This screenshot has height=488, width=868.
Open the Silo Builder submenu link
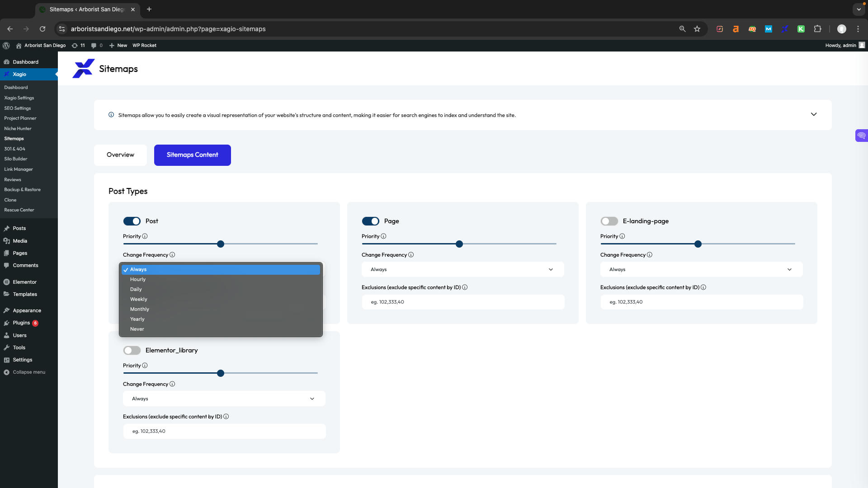[16, 159]
